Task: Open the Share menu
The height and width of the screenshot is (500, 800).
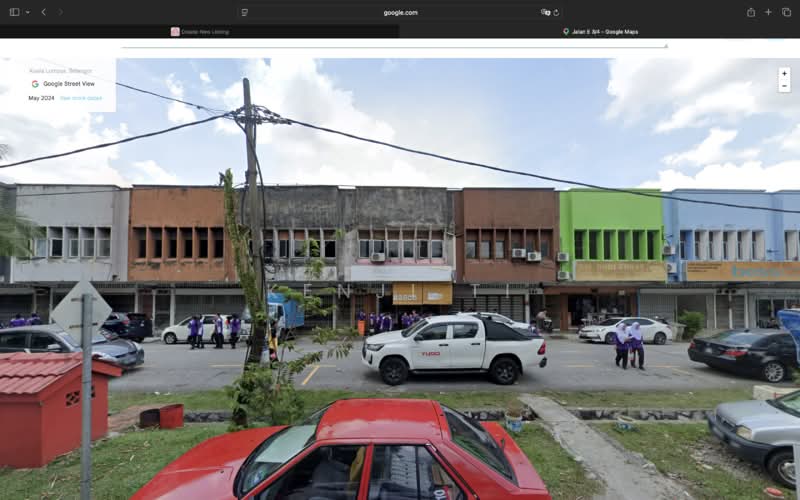Action: pos(751,12)
